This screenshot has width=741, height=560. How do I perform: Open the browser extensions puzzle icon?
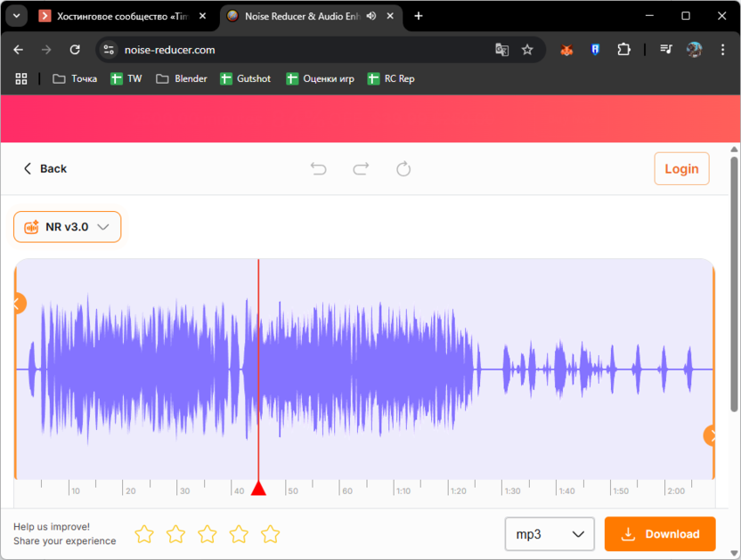[x=623, y=50]
